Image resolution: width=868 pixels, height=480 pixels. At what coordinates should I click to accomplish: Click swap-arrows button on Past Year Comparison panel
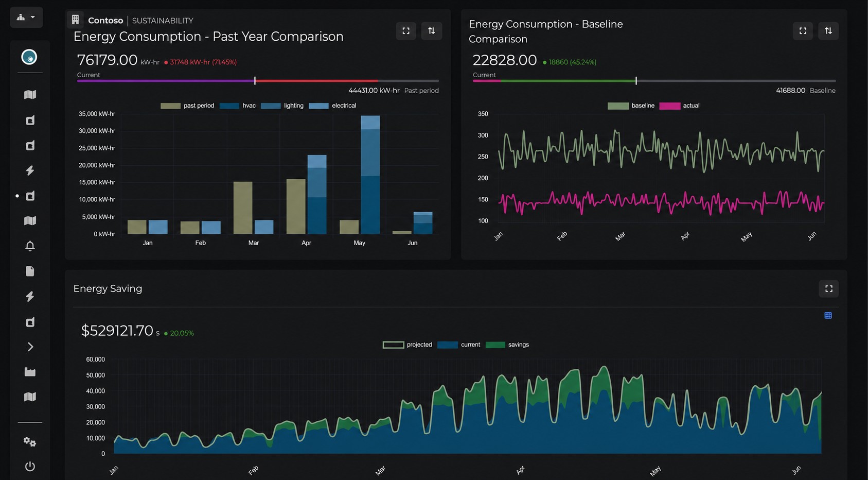[432, 31]
